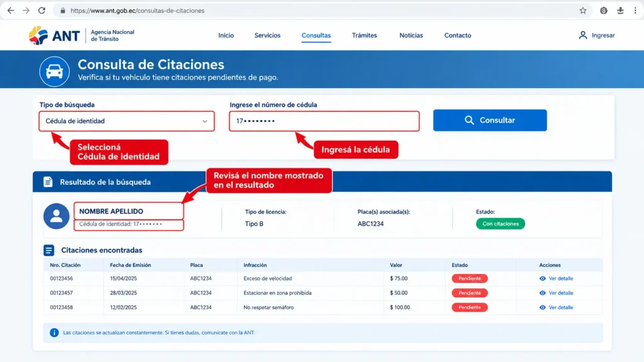Open browser downloads icon
644x362 pixels.
620,11
